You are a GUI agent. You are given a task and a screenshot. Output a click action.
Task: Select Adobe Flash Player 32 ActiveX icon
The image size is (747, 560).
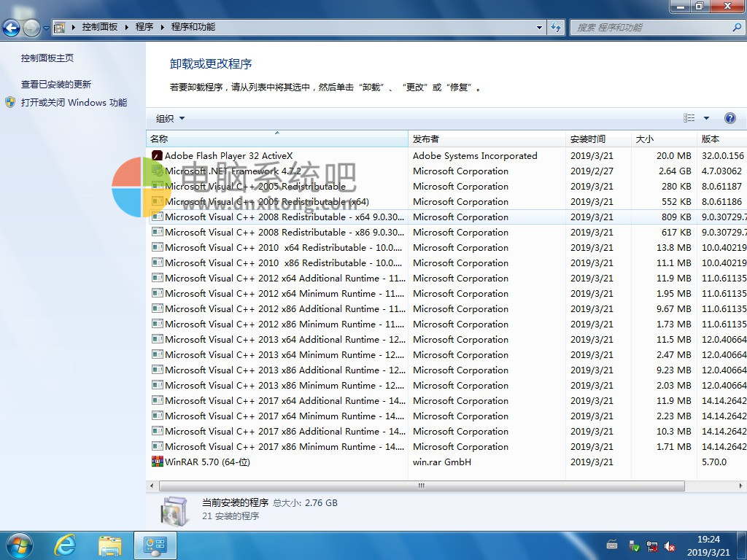[x=157, y=156]
